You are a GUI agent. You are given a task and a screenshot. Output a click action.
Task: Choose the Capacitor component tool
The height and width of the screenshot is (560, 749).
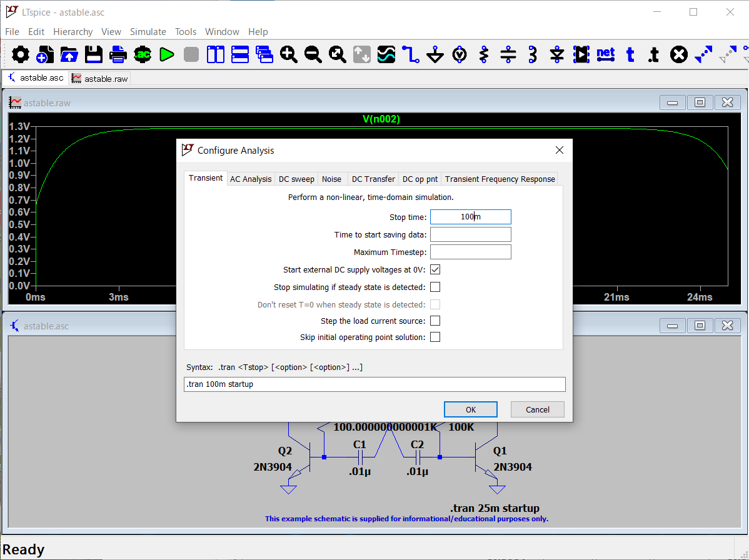click(x=508, y=55)
